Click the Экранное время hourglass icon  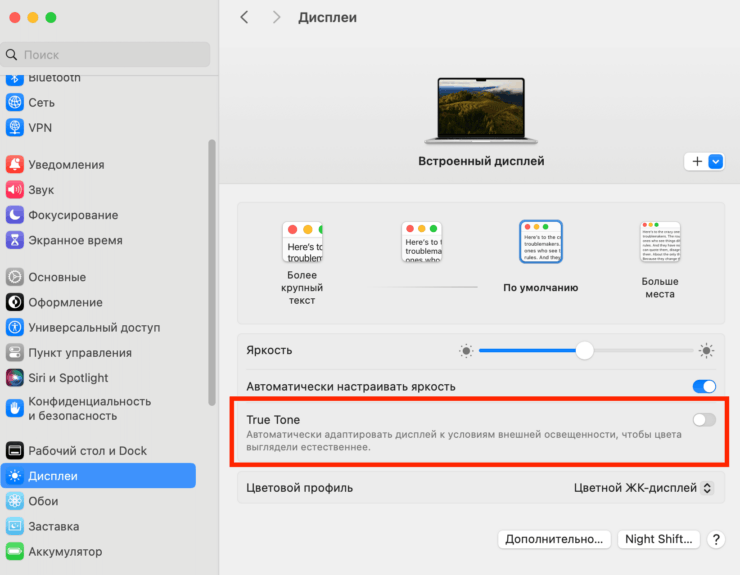(15, 240)
